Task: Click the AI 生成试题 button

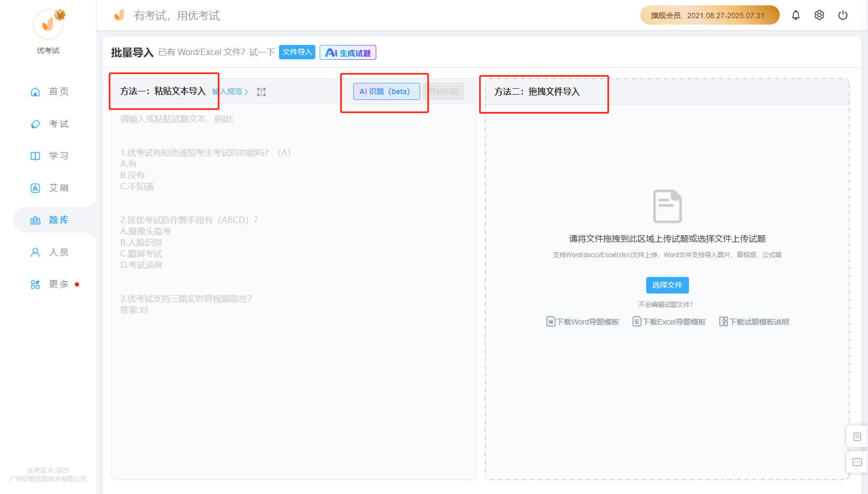Action: [x=348, y=52]
